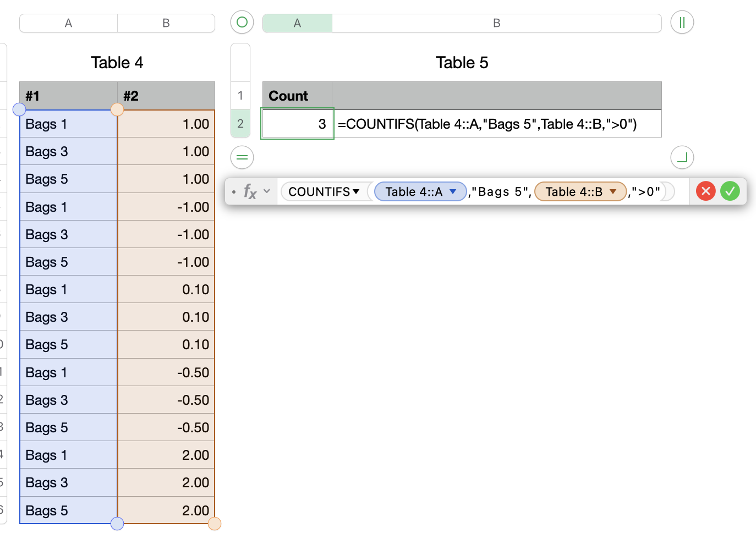The image size is (756, 539).
Task: Cancel the formula with the red X
Action: point(705,191)
